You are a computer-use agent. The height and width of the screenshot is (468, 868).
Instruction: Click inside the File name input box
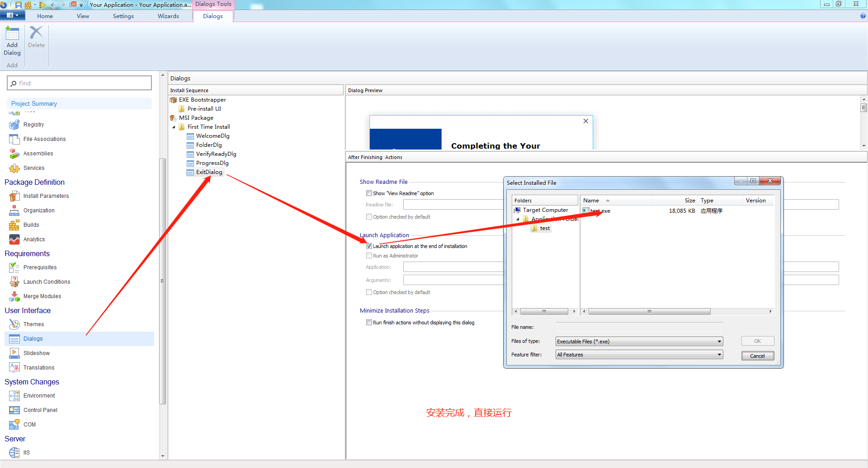pos(638,327)
